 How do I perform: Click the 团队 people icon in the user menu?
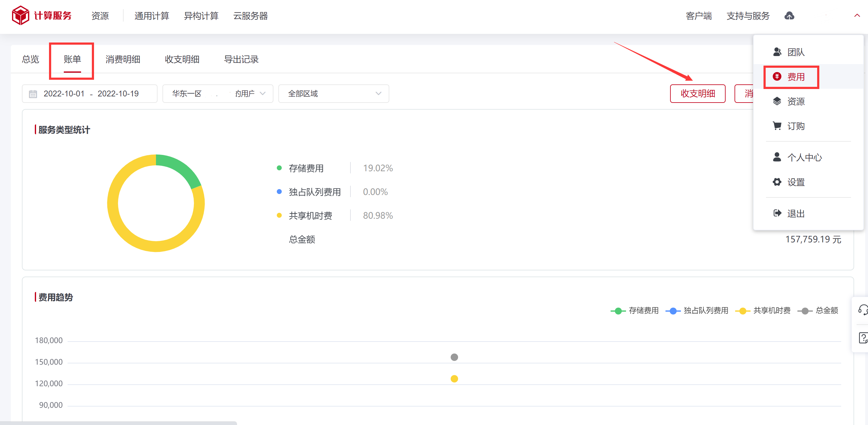click(x=777, y=52)
